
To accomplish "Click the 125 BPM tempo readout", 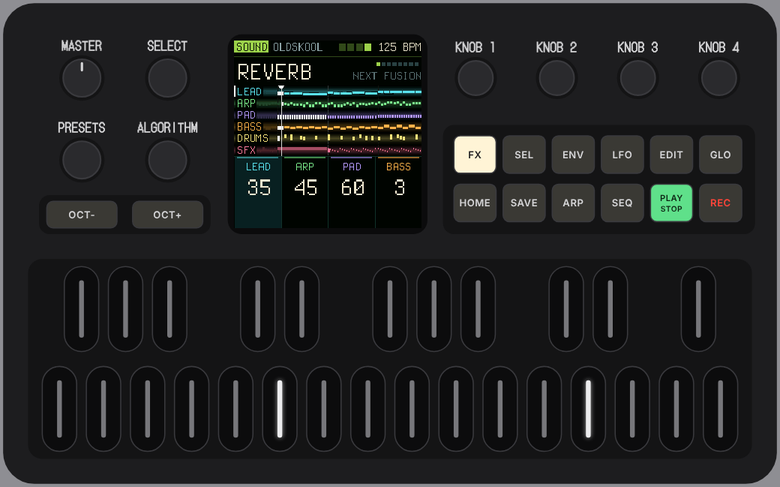I will (399, 47).
